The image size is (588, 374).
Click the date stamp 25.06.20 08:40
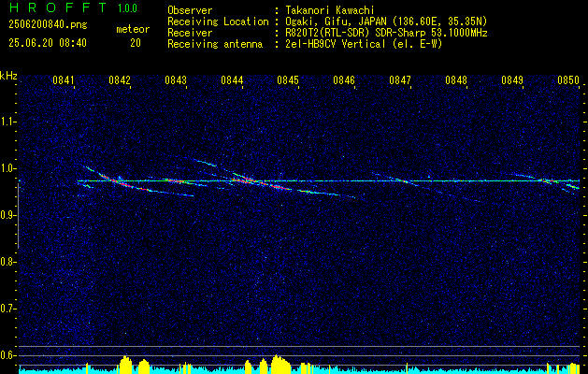pyautogui.click(x=48, y=43)
